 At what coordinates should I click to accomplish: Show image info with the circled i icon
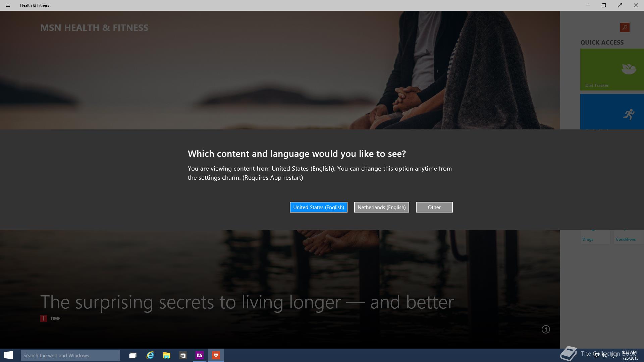[546, 329]
